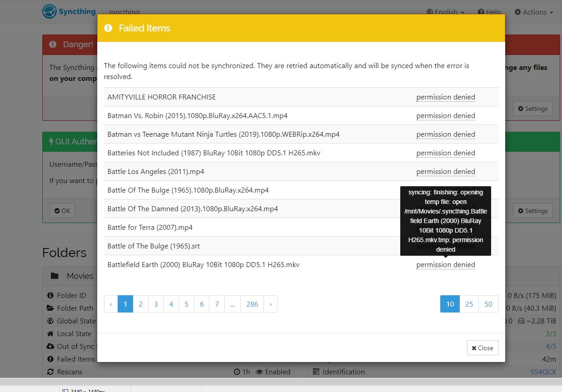This screenshot has height=392, width=562.
Task: Open Settings from the Danger panel
Action: 533,109
